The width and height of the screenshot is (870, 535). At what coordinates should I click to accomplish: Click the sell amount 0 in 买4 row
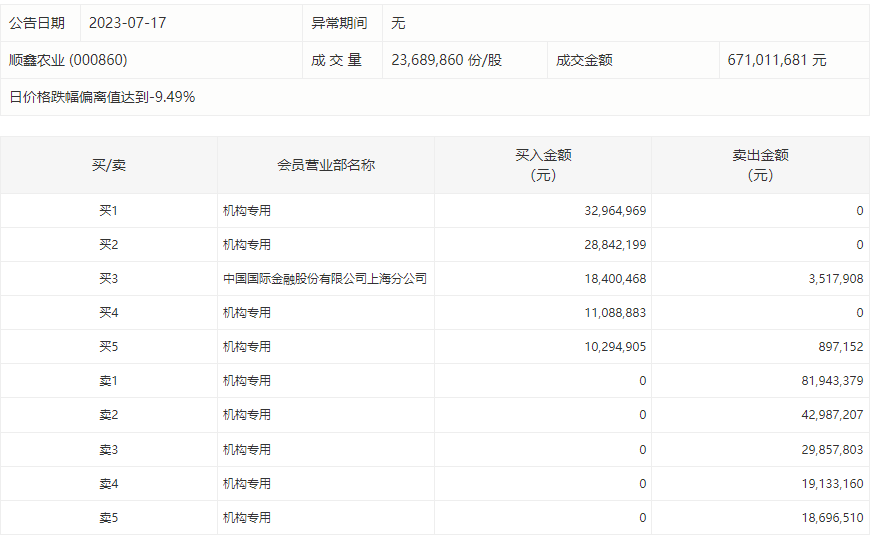(x=859, y=312)
